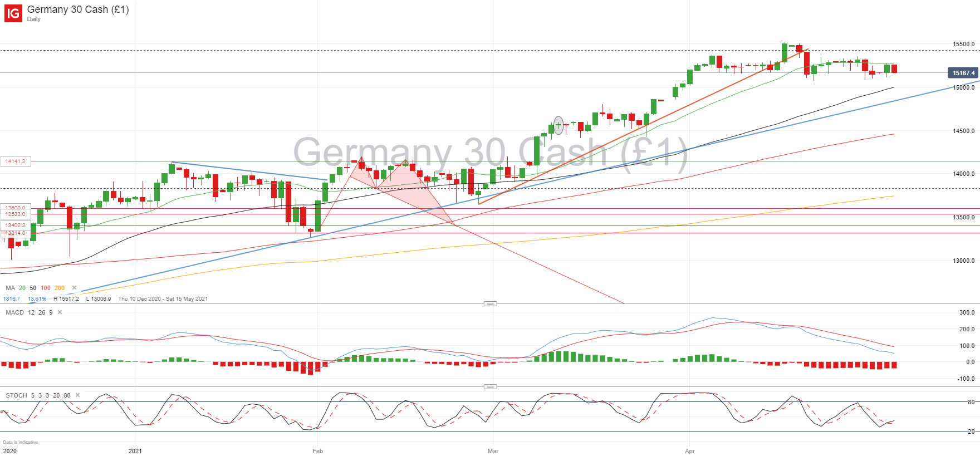Click the MACD slow period value 26

[x=42, y=312]
